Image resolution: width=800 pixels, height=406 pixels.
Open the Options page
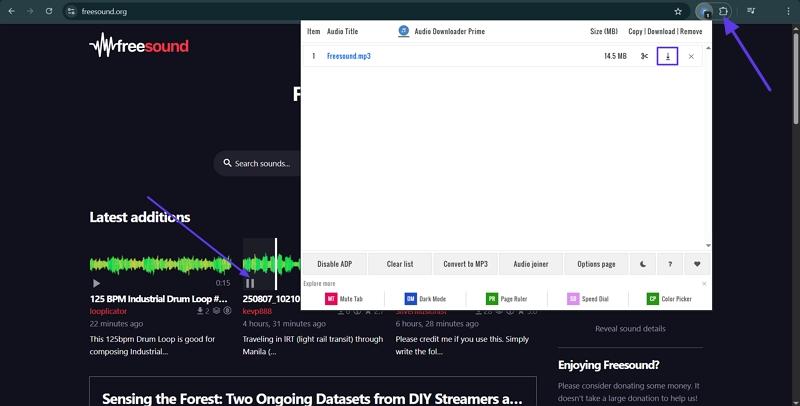coord(596,264)
